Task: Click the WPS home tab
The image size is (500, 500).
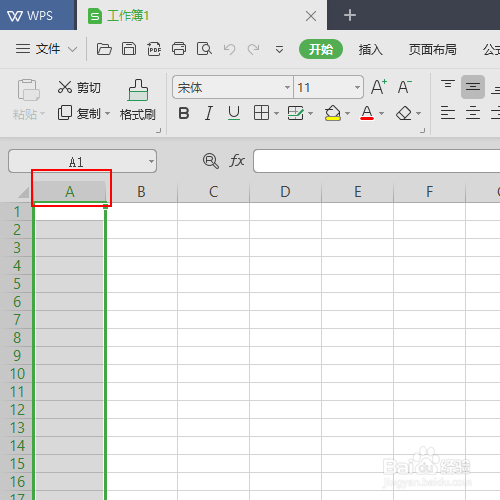Action: pos(38,15)
